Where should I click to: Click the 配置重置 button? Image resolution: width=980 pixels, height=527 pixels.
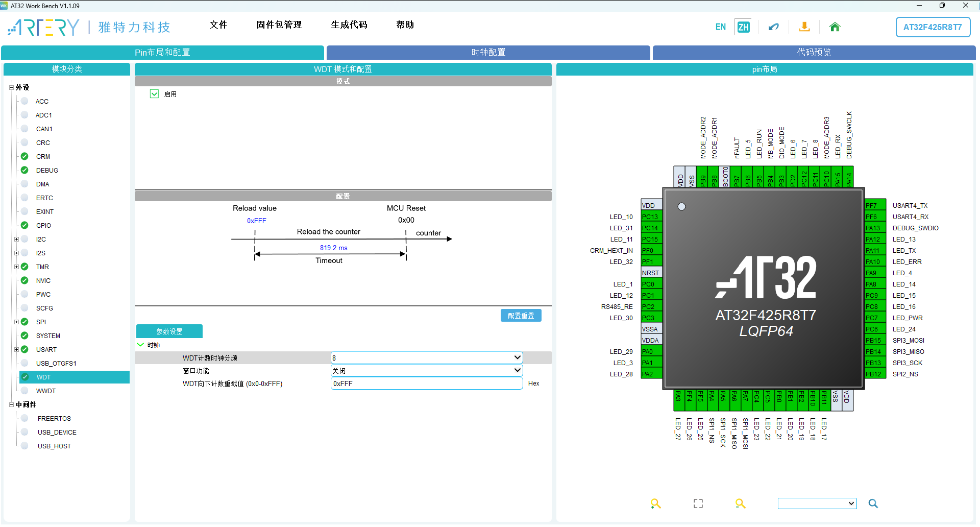click(521, 315)
